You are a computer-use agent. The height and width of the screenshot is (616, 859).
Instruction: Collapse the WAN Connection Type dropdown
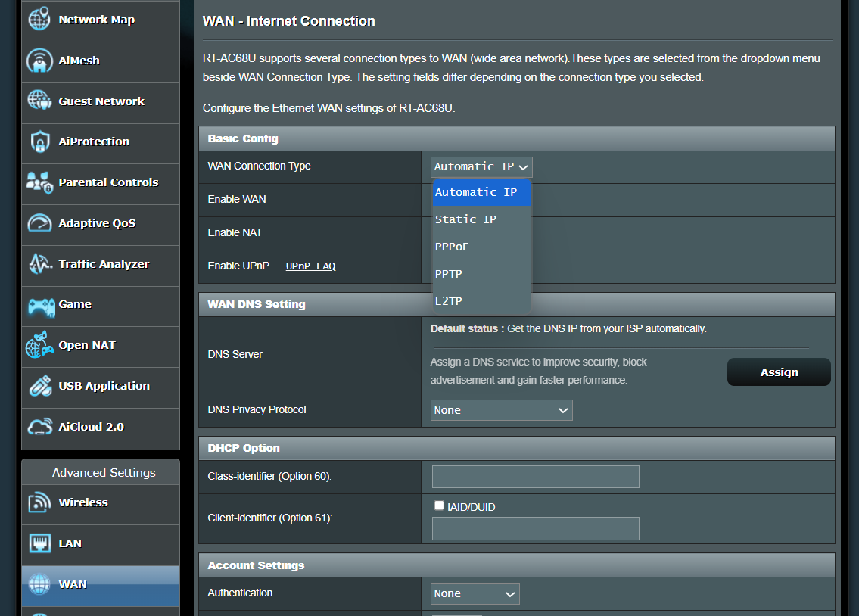(481, 167)
